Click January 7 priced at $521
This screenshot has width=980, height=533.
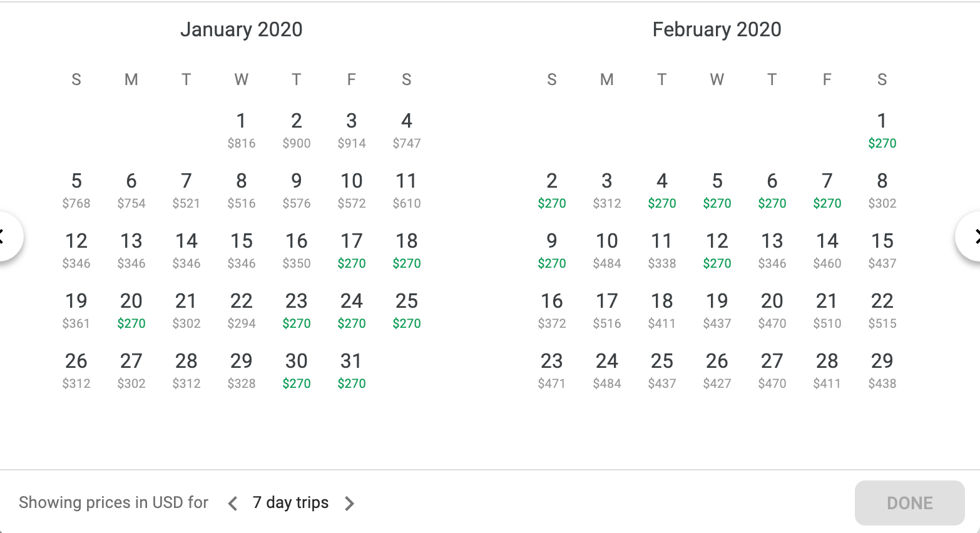[x=186, y=190]
